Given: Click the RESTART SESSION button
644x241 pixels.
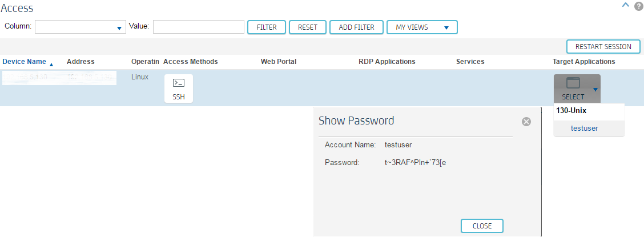Looking at the screenshot, I should (x=603, y=47).
